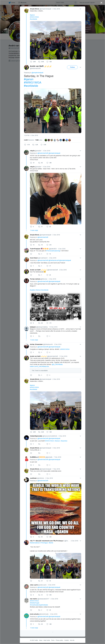Follow André van Delft
This screenshot has height=644, width=105.
[72, 67]
